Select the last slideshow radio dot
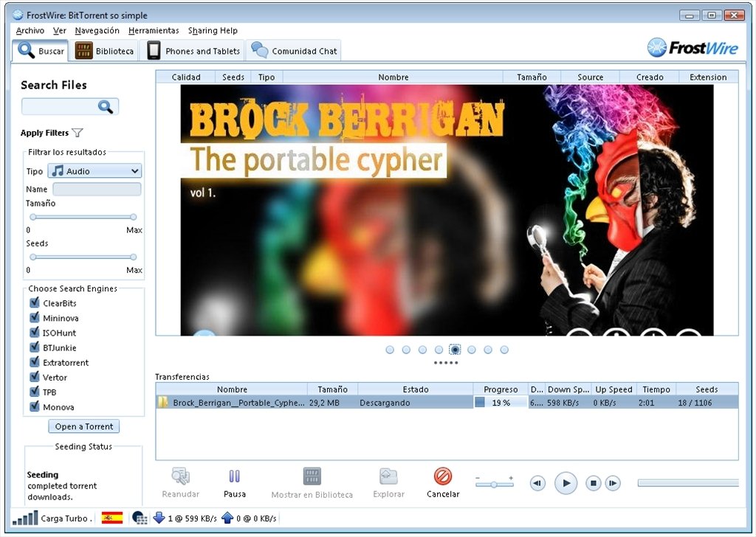This screenshot has height=537, width=756. pyautogui.click(x=504, y=350)
